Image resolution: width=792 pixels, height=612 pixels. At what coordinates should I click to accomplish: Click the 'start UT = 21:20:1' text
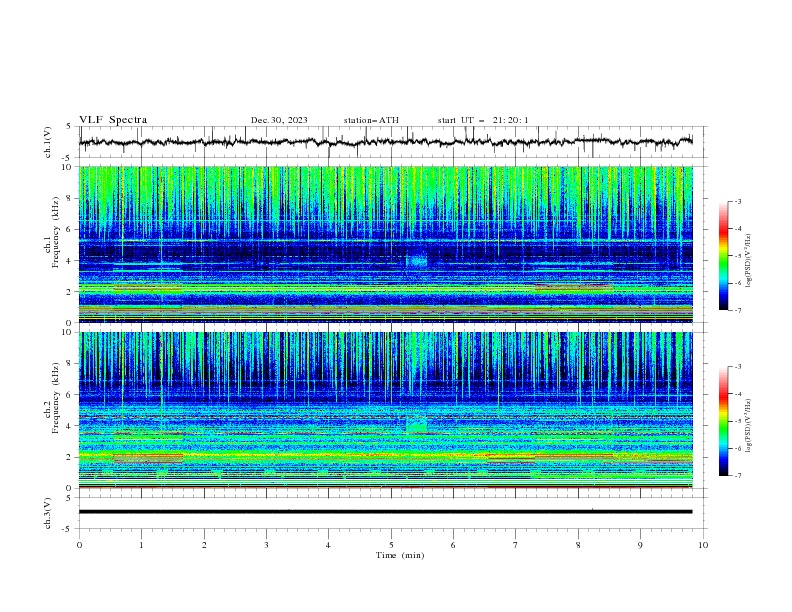point(483,120)
